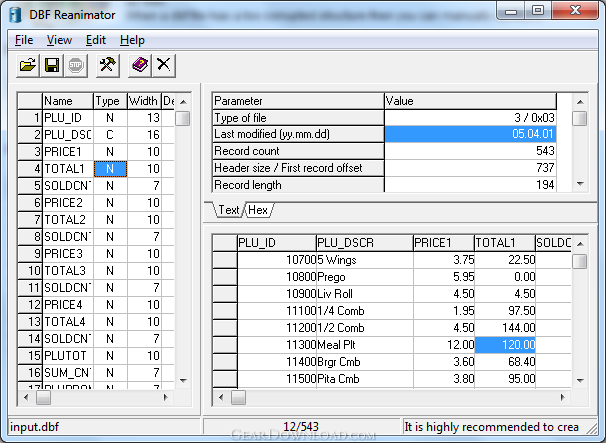Click the PRICE1 column header in data grid
The width and height of the screenshot is (606, 443).
pyautogui.click(x=444, y=243)
